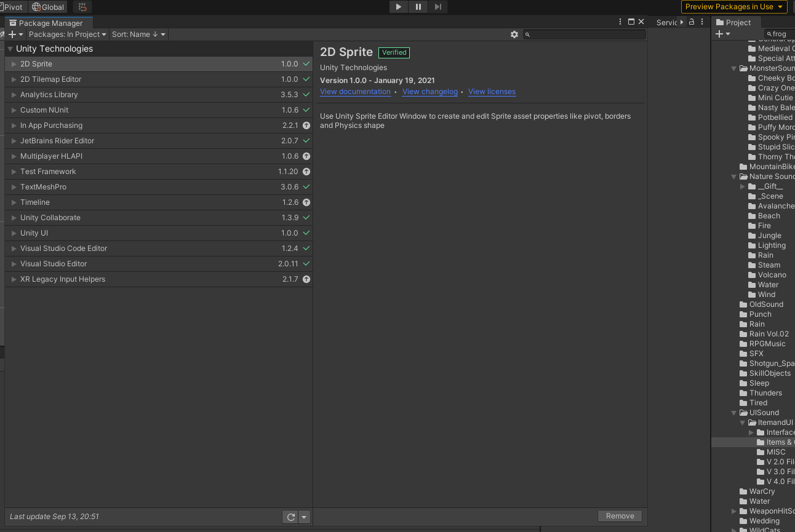Click the Verified badge next to 2D Sprite
This screenshot has height=532, width=795.
pos(394,53)
